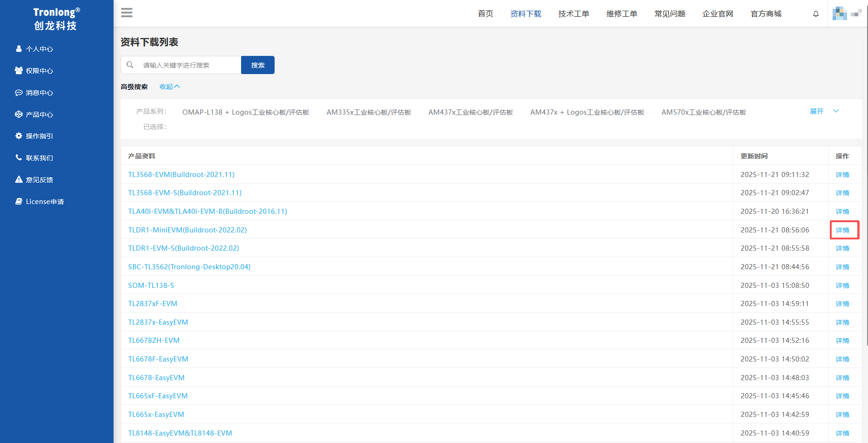Click the 意见反馈 warning triangle icon
The height and width of the screenshot is (443, 868).
(19, 179)
